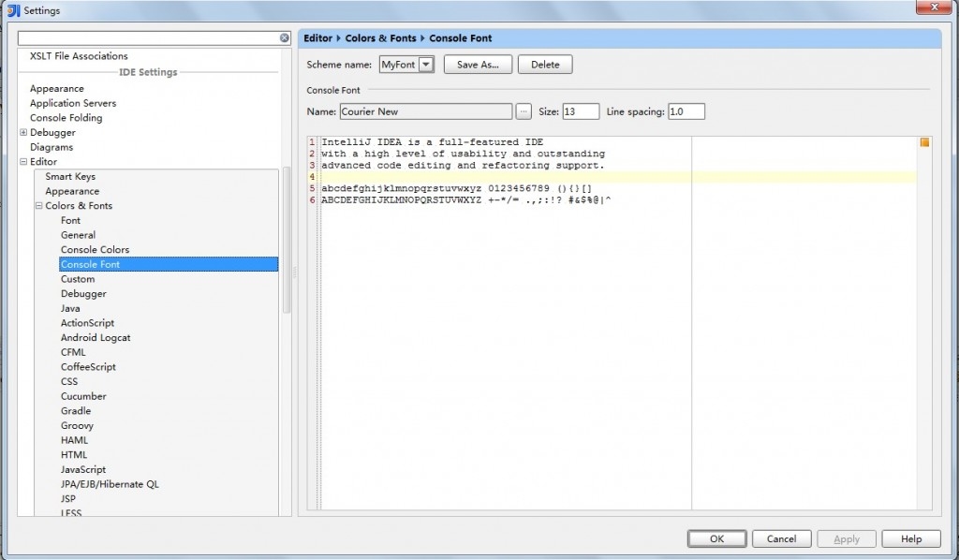The height and width of the screenshot is (560, 959).
Task: Open Editor Appearance item
Action: 72,191
